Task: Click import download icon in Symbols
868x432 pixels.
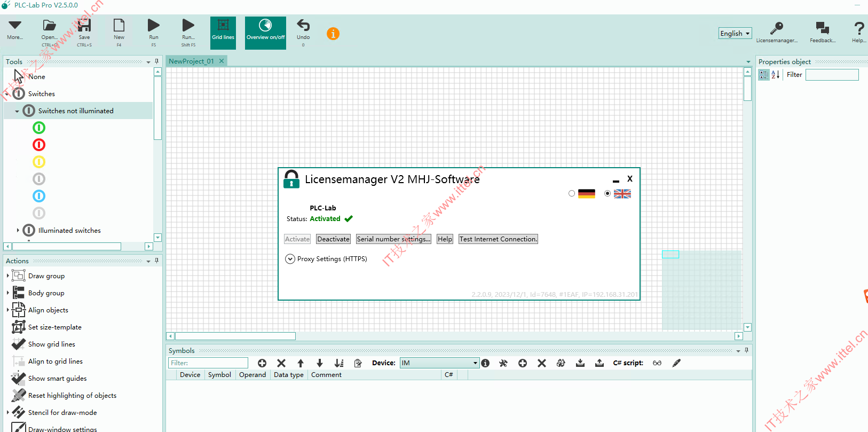Action: (580, 363)
